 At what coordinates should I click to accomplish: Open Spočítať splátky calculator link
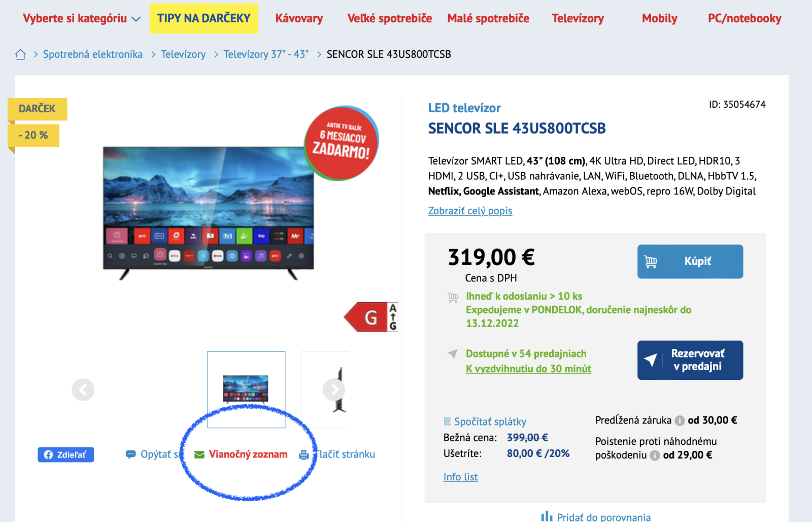[x=485, y=421]
